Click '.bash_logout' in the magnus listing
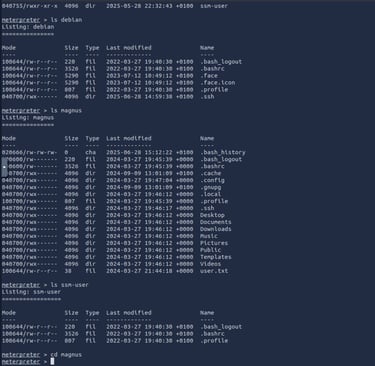This screenshot has height=366, width=375. pyautogui.click(x=221, y=159)
